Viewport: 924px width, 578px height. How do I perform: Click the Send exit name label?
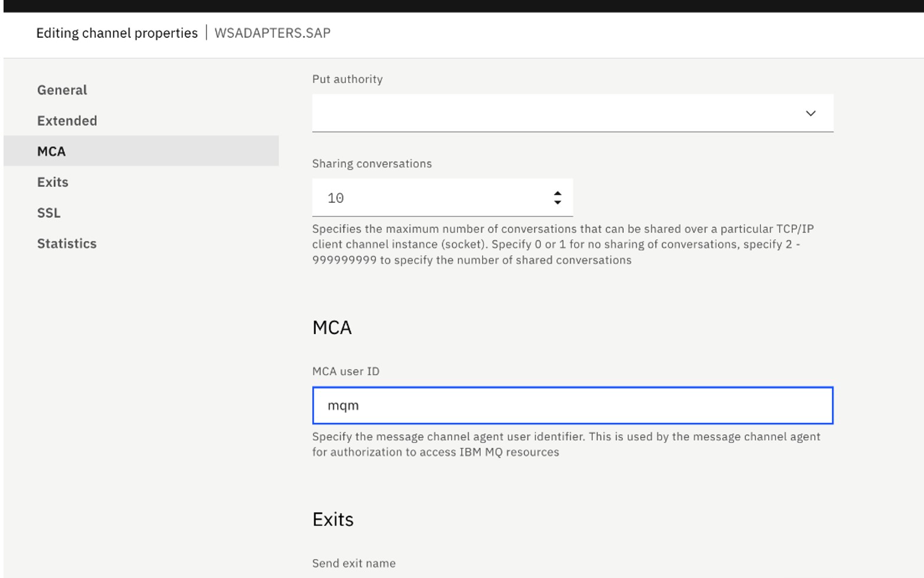click(x=353, y=563)
